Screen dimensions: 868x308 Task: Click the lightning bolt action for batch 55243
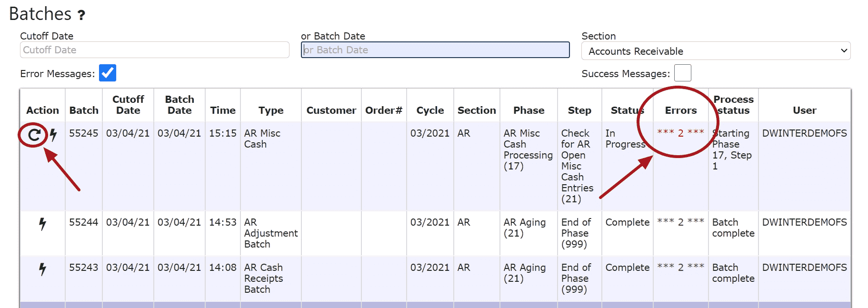(x=42, y=269)
